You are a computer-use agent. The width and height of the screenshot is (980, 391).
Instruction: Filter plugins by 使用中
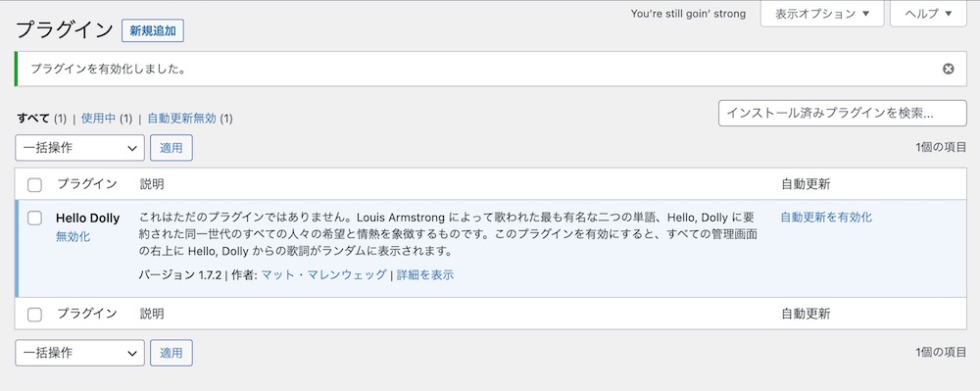(98, 118)
